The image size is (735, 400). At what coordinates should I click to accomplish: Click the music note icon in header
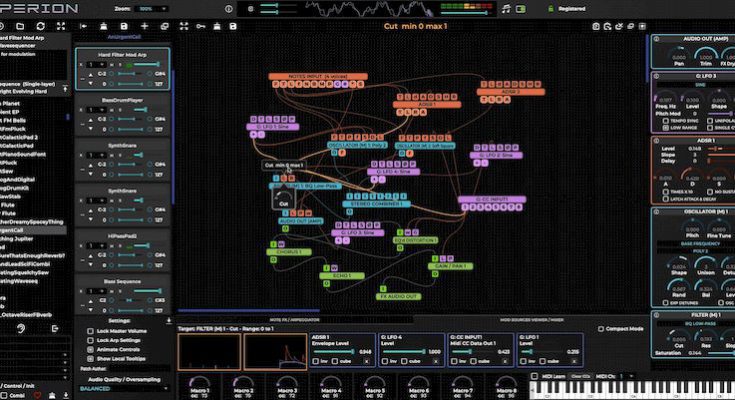click(506, 9)
